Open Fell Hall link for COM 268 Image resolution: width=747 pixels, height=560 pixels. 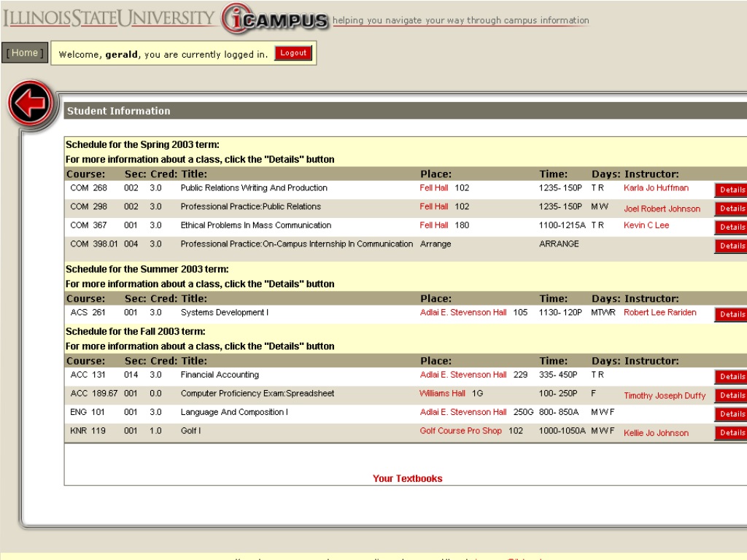point(434,187)
